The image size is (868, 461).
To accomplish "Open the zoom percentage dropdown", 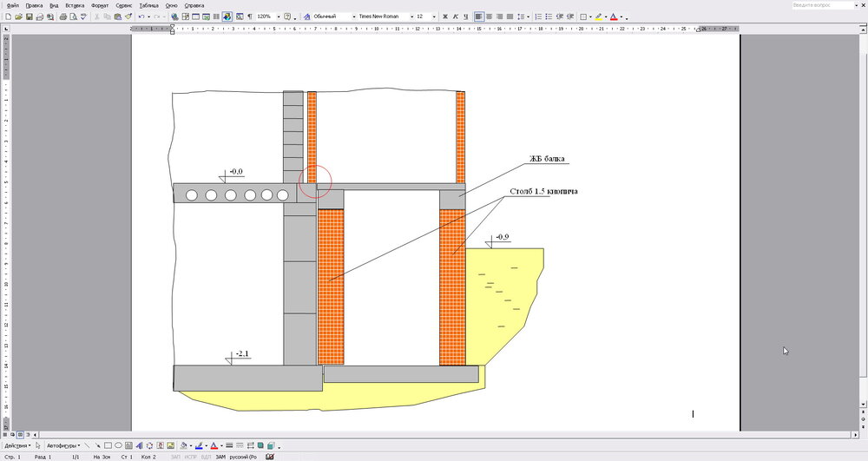I will tap(278, 16).
